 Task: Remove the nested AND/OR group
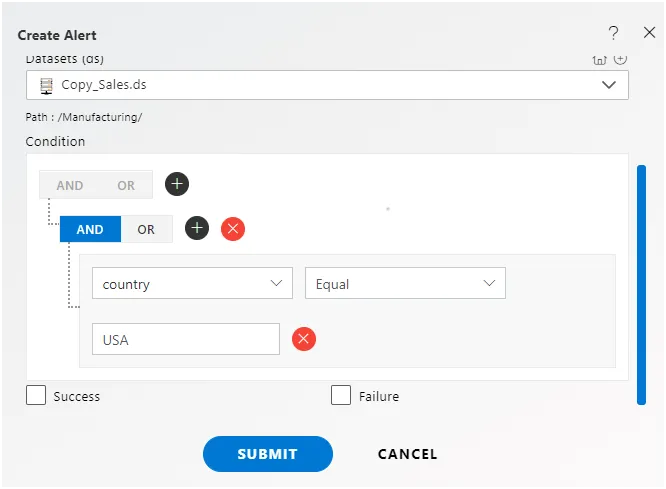(x=233, y=229)
